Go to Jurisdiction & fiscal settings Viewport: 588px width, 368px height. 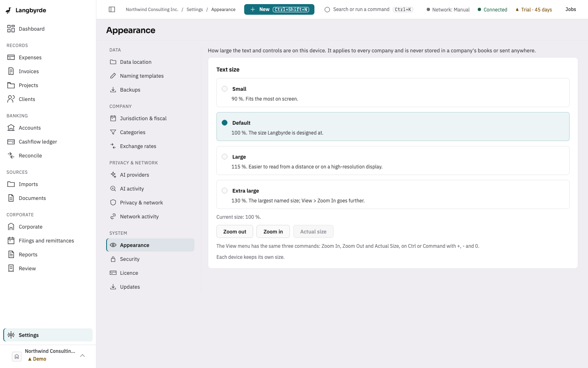pos(150,118)
